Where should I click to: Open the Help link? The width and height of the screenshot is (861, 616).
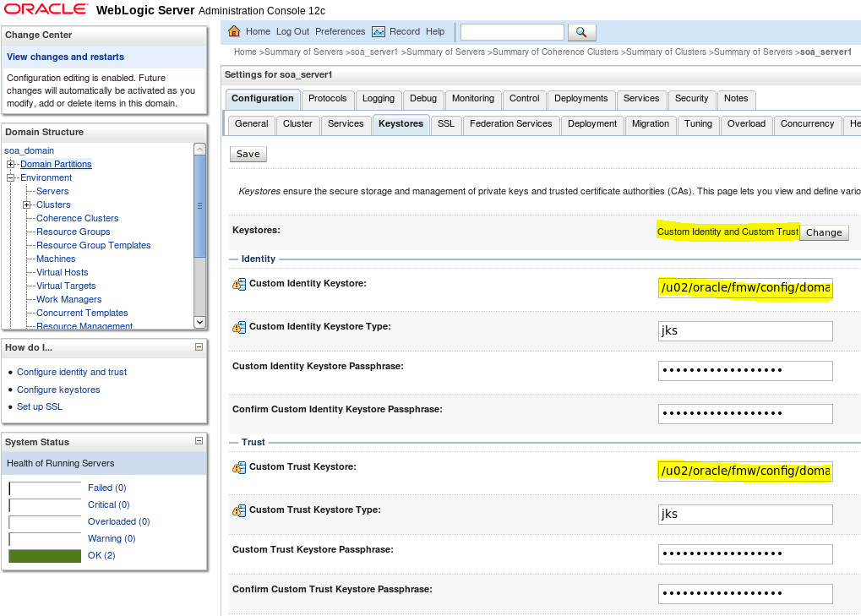coord(435,32)
